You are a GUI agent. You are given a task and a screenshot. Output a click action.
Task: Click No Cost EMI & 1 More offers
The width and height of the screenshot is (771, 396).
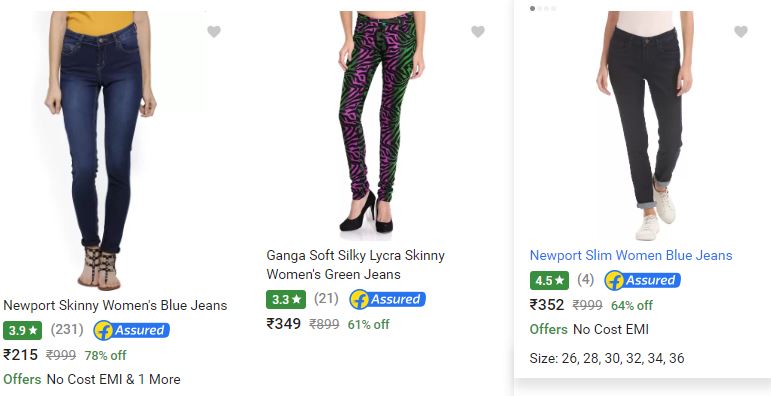[x=114, y=379]
